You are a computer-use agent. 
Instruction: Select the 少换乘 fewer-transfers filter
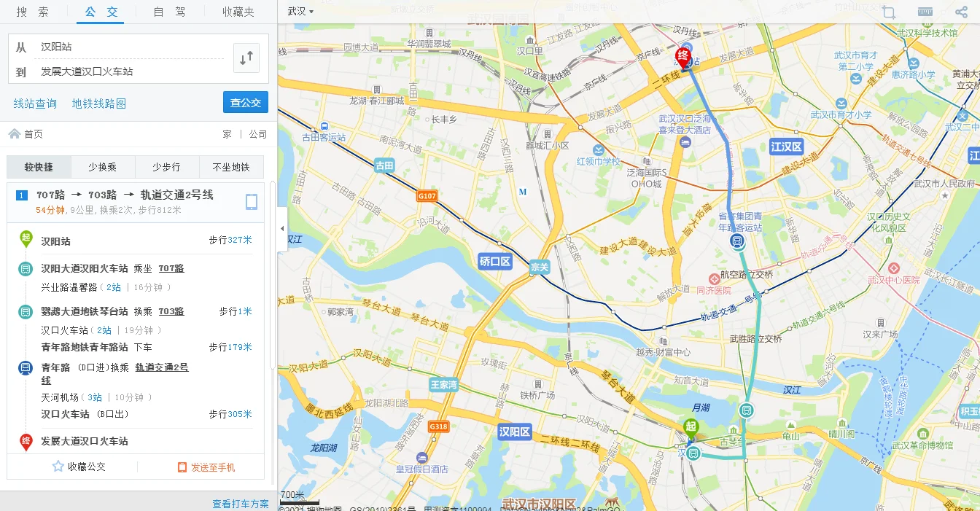(103, 167)
